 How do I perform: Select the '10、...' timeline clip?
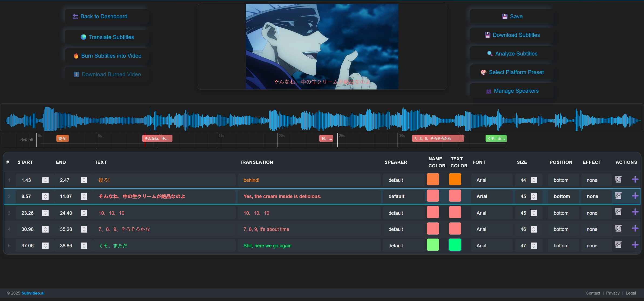(x=326, y=139)
